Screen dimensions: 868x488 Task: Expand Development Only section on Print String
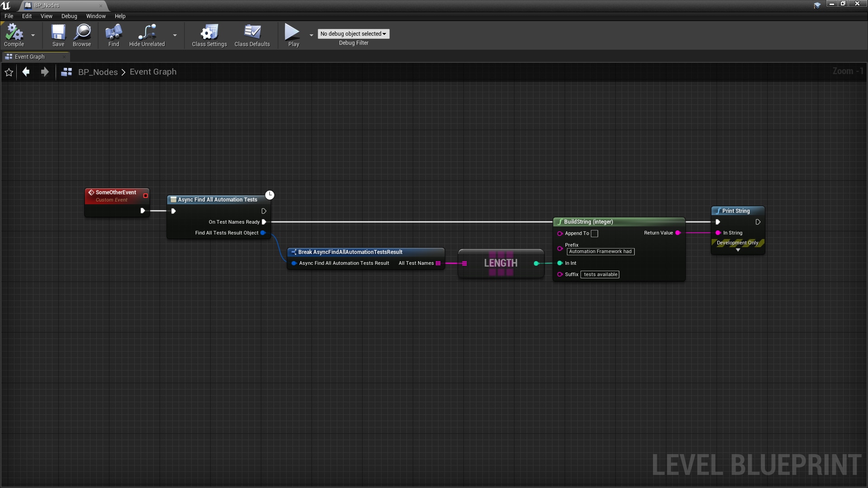tap(738, 249)
